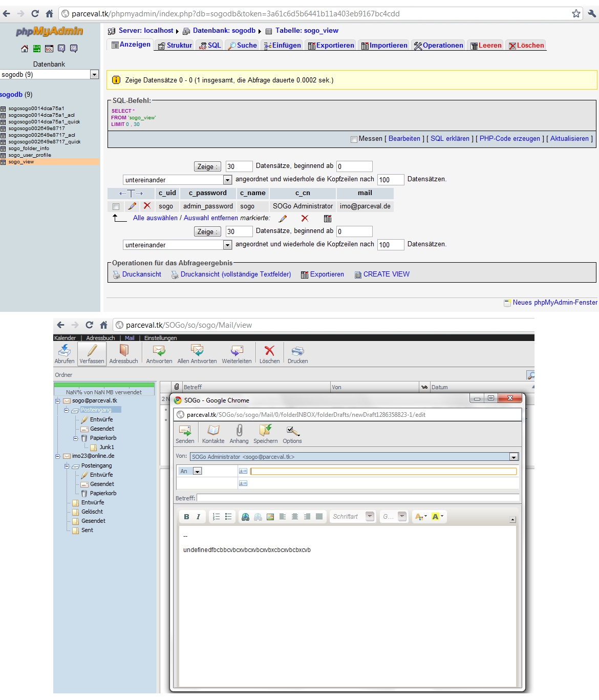This screenshot has height=700, width=599.
Task: Open the Schriftart font dropdown
Action: pos(370,517)
